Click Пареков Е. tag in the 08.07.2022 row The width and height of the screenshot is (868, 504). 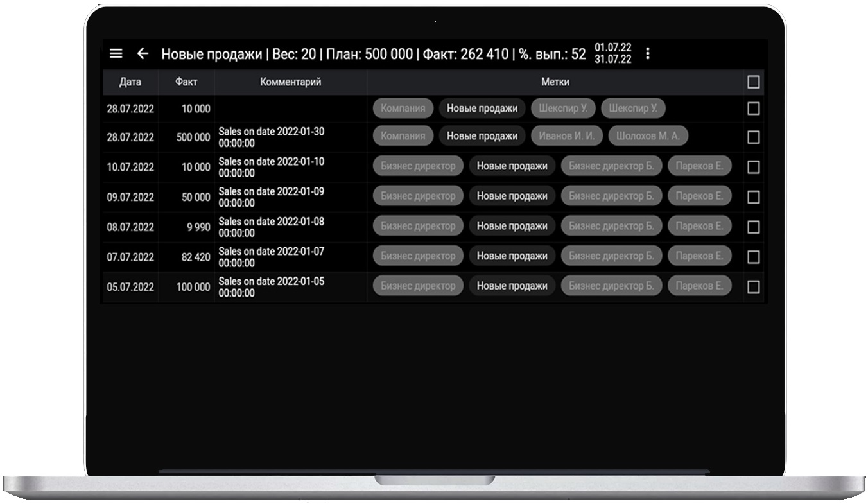pos(699,226)
